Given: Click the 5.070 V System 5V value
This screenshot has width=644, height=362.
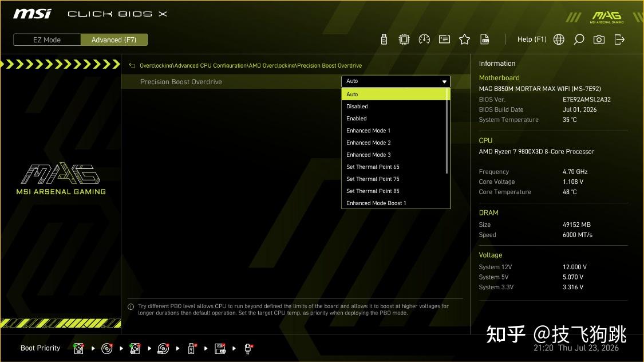Looking at the screenshot, I should tap(573, 277).
